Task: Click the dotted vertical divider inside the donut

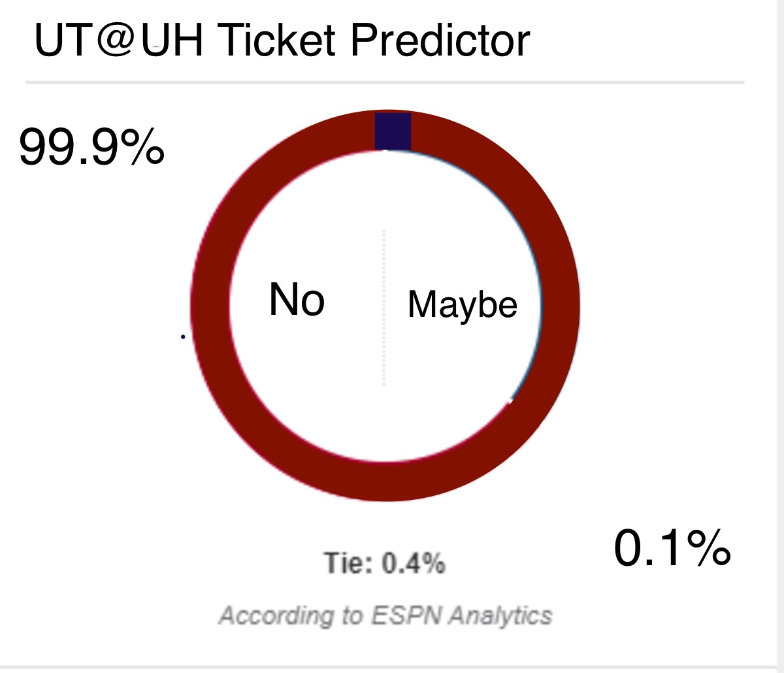Action: click(x=384, y=307)
